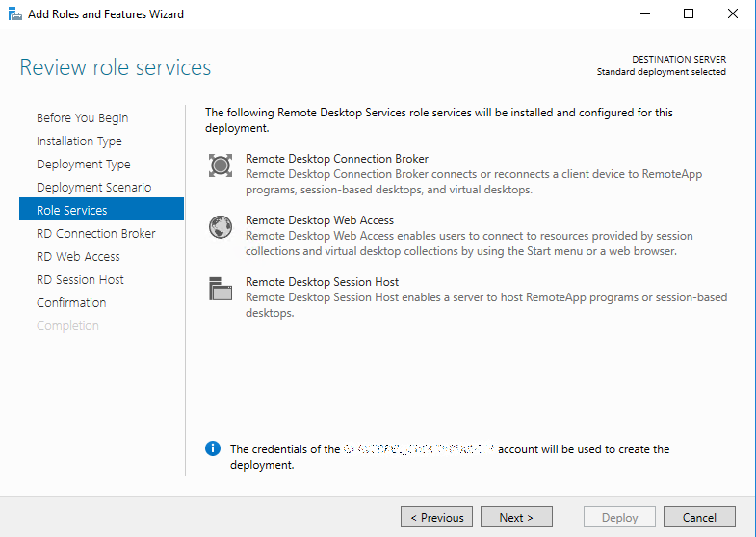The width and height of the screenshot is (756, 537).
Task: Click the Remote Desktop Session Host heading
Action: click(x=322, y=282)
